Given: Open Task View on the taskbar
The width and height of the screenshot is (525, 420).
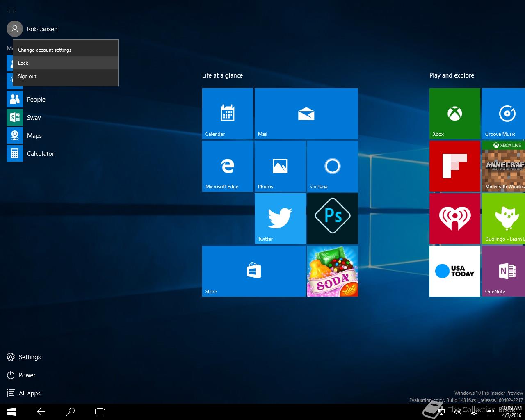Looking at the screenshot, I should coord(100,411).
